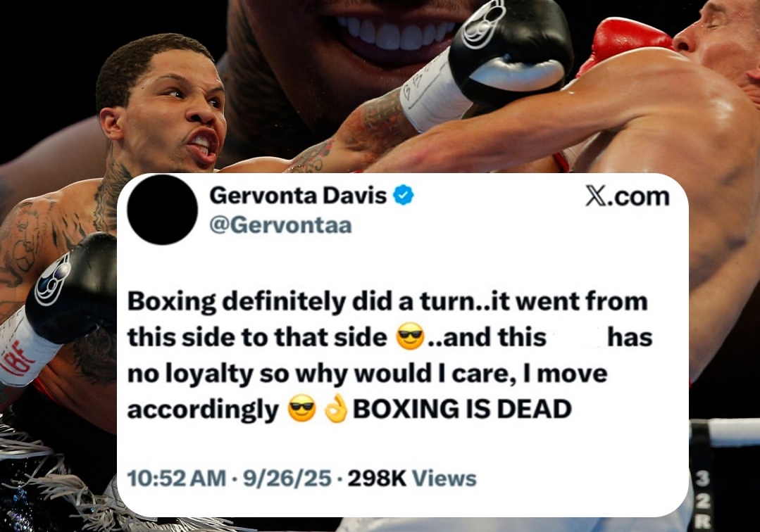This screenshot has width=760, height=532.
Task: Click the 9/26/25 date
Action: point(287,479)
